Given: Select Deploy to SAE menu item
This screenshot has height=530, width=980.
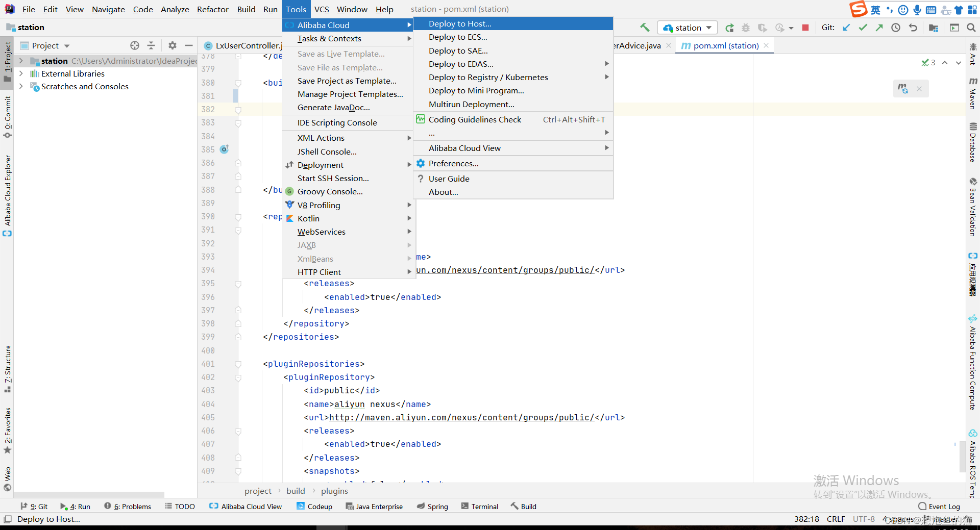Looking at the screenshot, I should (x=513, y=51).
